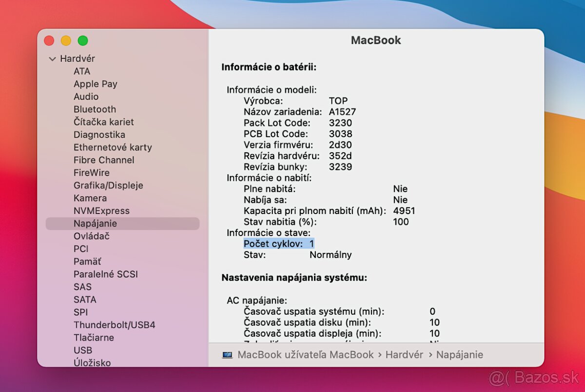This screenshot has height=392, width=585.
Task: Navigate to Hardvér via the breadcrumb
Action: coord(404,355)
